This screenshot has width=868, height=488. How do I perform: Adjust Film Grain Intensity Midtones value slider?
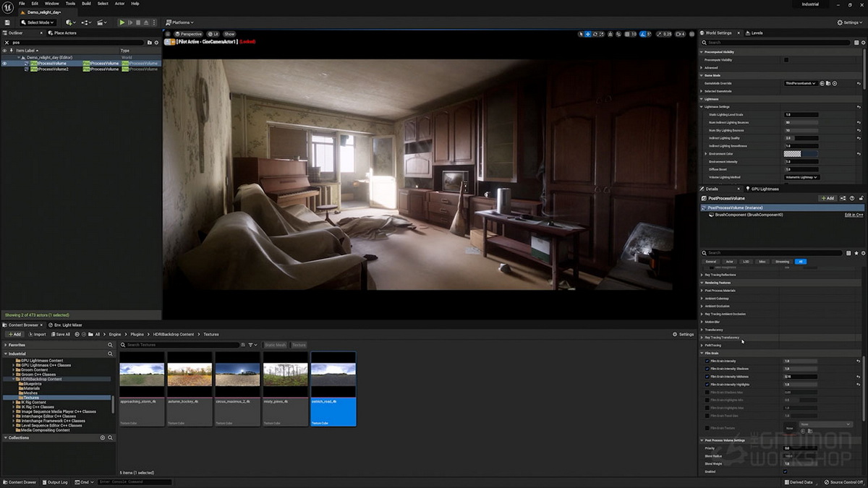[801, 377]
